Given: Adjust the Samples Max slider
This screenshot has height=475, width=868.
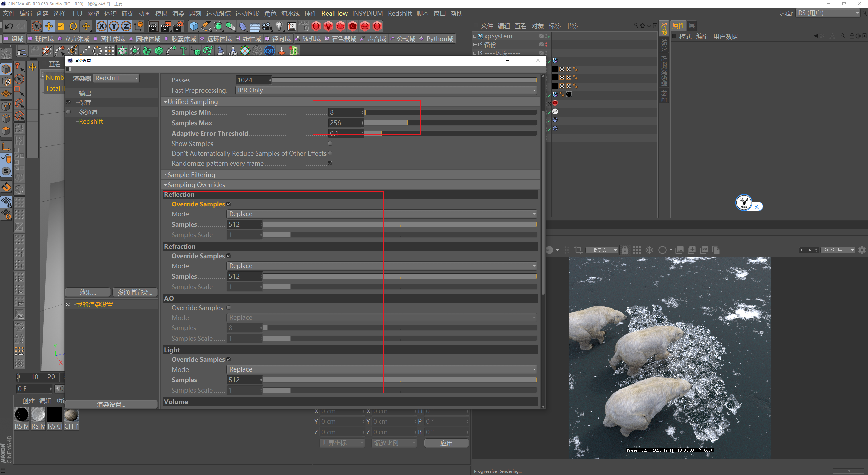Looking at the screenshot, I should pos(408,123).
